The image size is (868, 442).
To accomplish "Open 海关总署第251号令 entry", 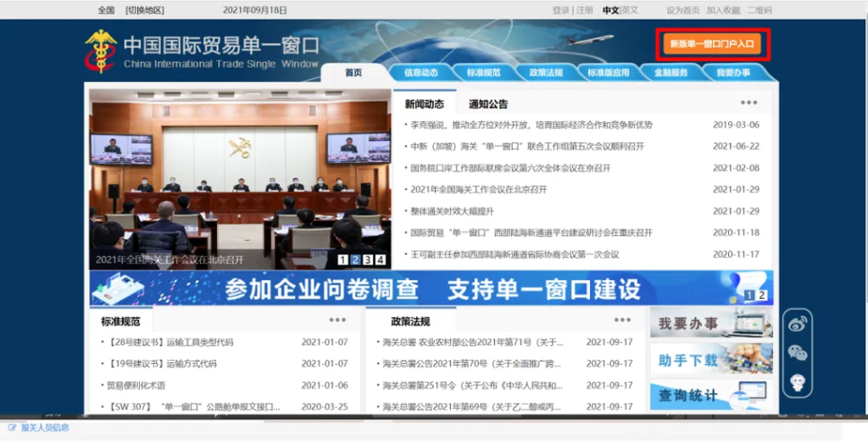I will coord(473,385).
